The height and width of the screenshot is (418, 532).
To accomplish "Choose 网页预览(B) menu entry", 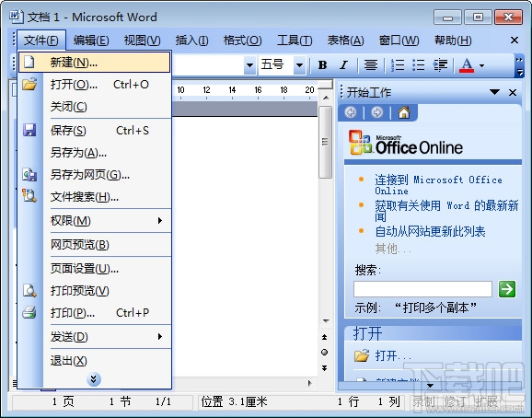I will point(94,245).
